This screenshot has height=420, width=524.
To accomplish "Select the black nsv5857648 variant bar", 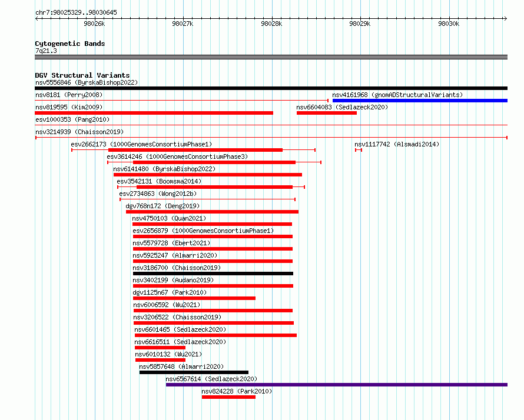I will tap(194, 372).
